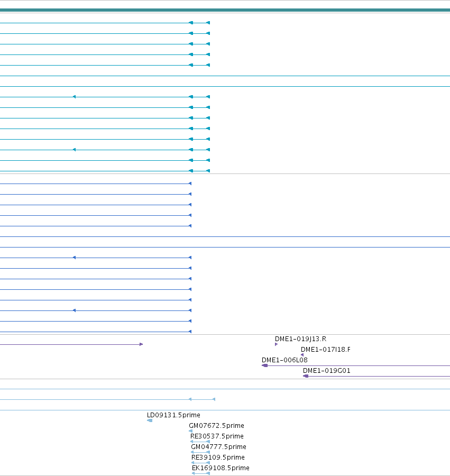450x476 pixels.
Task: Select the DME1-017I18.F feature label
Action: click(x=326, y=350)
